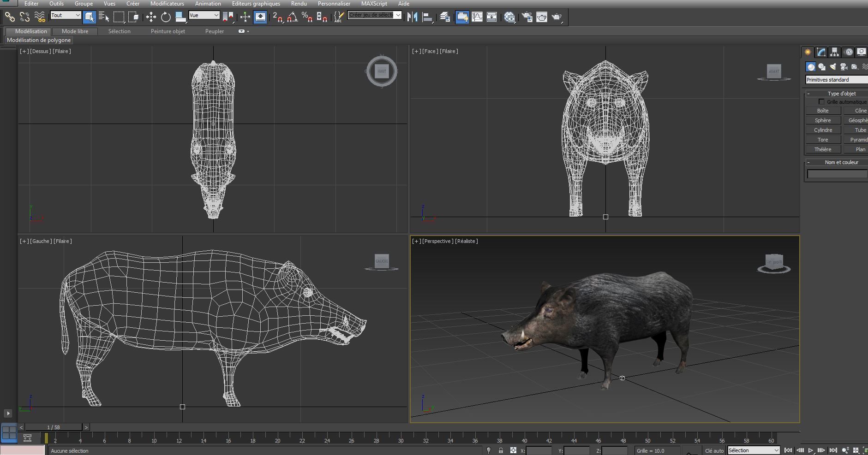Open the Vue reference coordinate dropdown
The width and height of the screenshot is (868, 455).
[x=204, y=15]
